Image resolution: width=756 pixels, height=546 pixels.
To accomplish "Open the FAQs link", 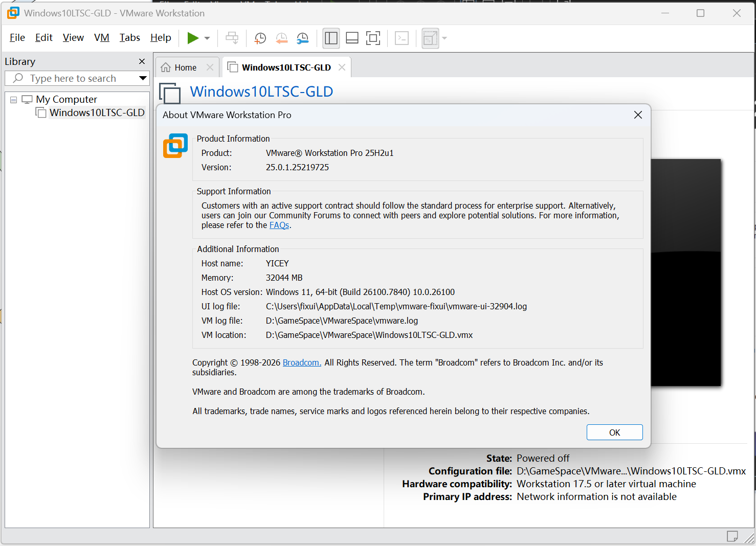I will point(279,225).
